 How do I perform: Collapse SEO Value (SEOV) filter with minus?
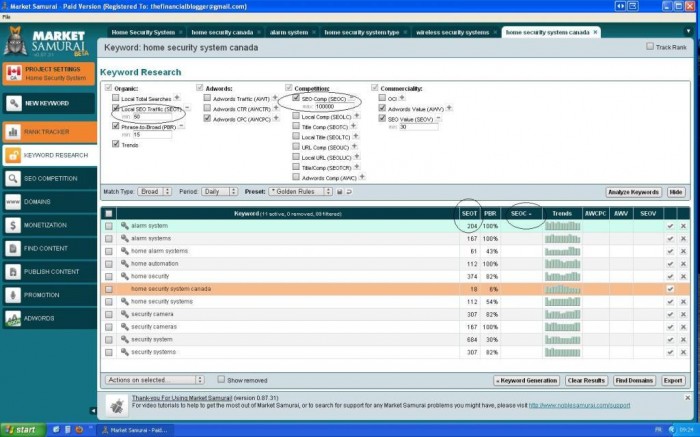[438, 118]
